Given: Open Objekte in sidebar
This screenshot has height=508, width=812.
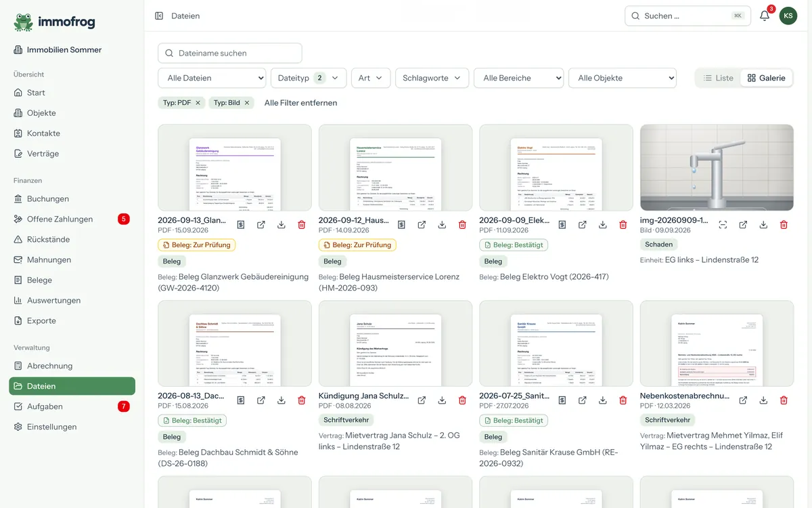Looking at the screenshot, I should coord(72,113).
